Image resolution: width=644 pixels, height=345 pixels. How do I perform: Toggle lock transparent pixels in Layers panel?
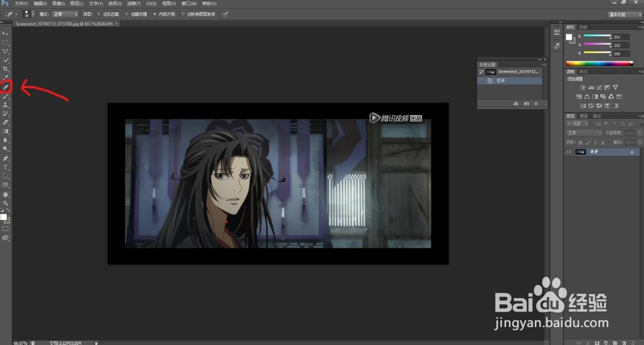(580, 143)
